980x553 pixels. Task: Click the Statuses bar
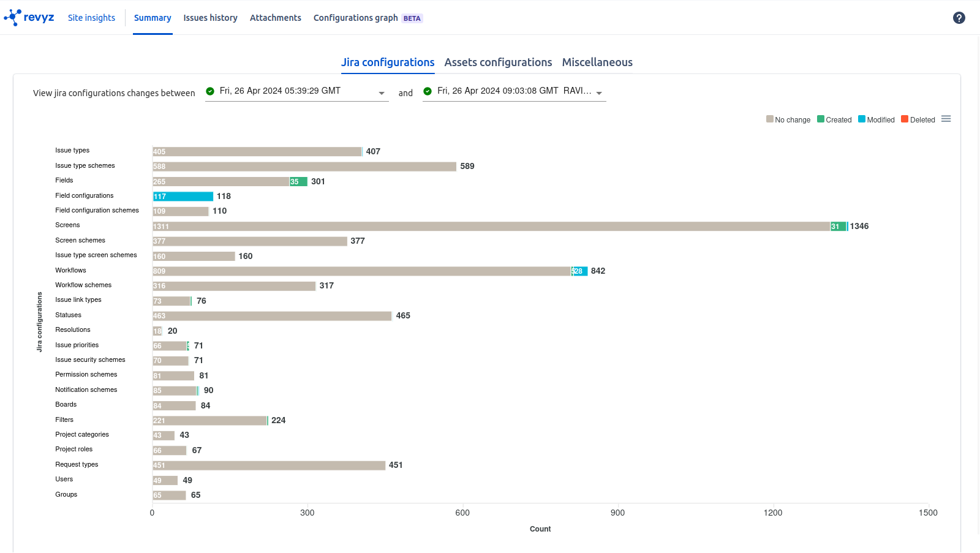point(272,316)
